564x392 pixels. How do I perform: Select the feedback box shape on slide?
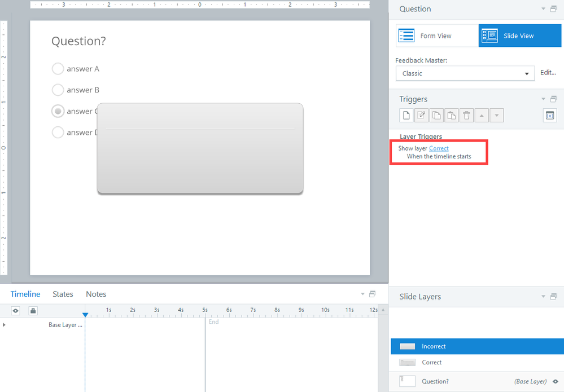[x=200, y=148]
